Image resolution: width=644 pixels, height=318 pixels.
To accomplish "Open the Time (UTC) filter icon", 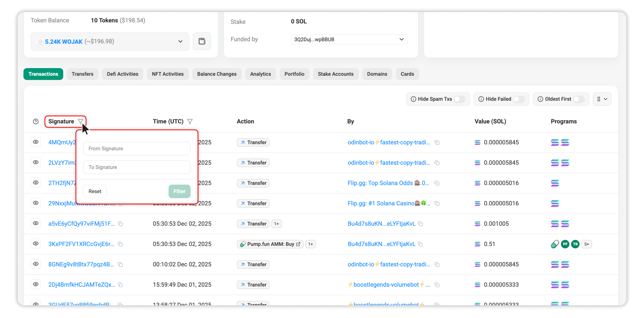I will 190,122.
